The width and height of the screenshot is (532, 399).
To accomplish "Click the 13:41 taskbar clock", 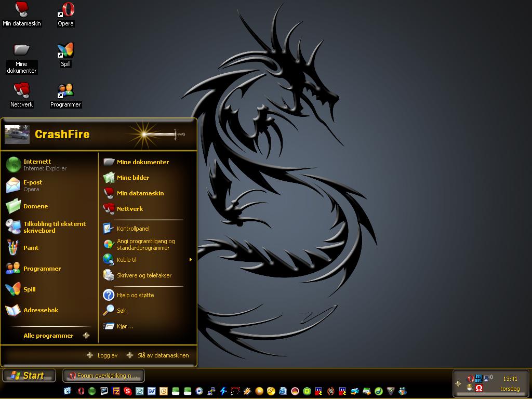I will [x=510, y=379].
